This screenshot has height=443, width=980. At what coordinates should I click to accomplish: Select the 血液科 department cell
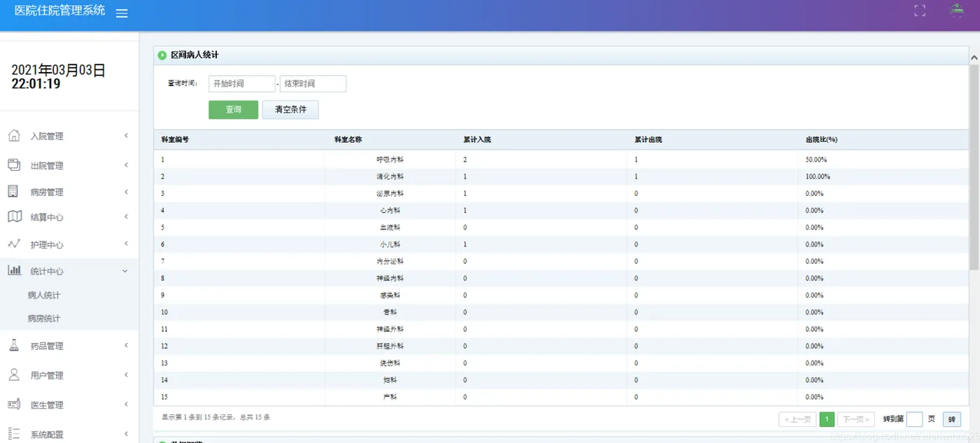click(x=390, y=227)
